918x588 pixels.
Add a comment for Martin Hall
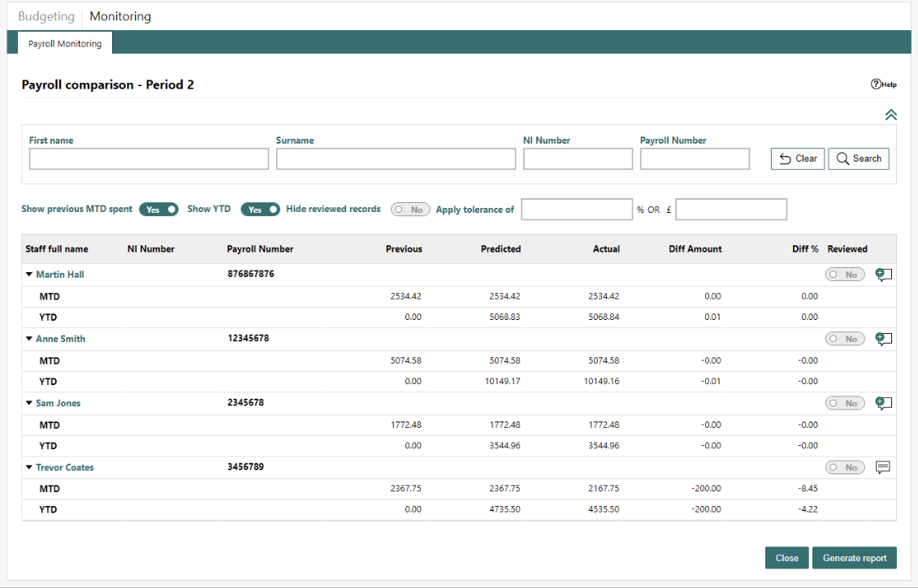point(883,275)
